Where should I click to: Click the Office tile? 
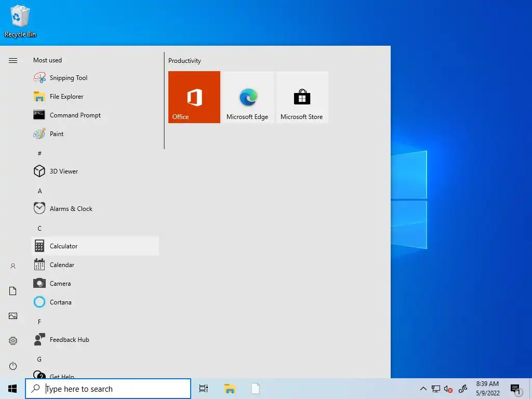tap(194, 97)
